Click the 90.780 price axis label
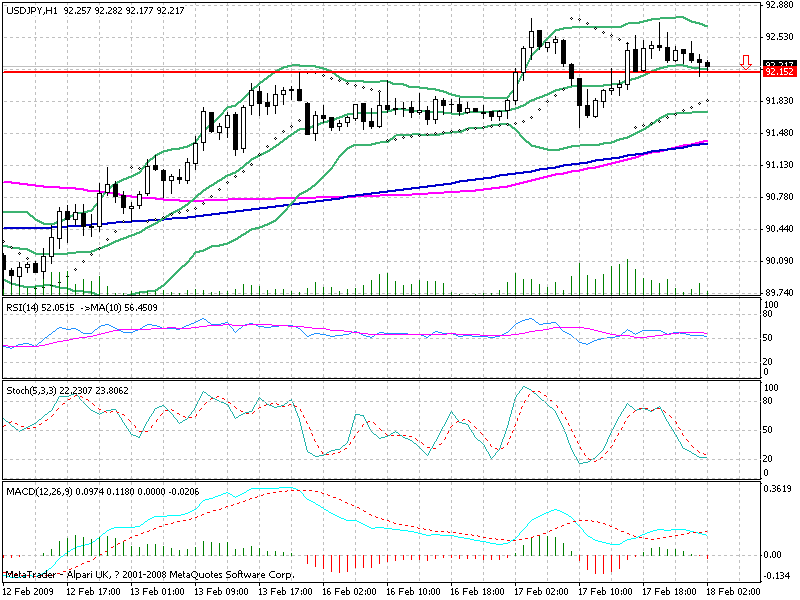Screen dimensions: 800x600 pyautogui.click(x=780, y=197)
